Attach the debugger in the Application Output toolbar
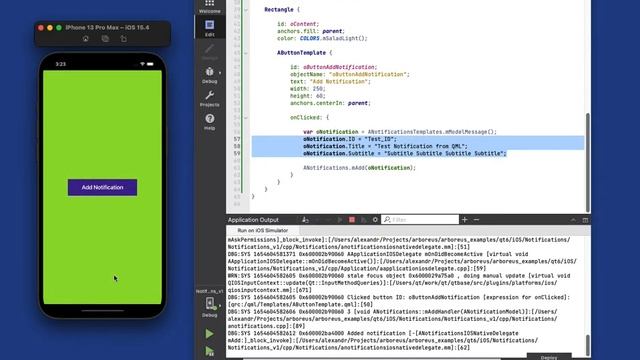The image size is (640, 360). [363, 220]
